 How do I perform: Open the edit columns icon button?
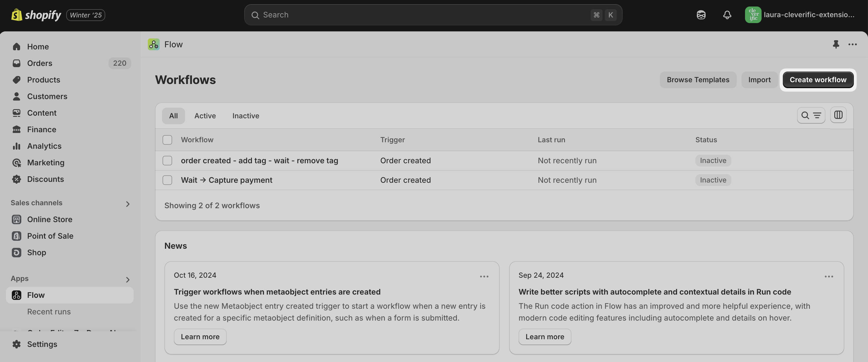(838, 115)
